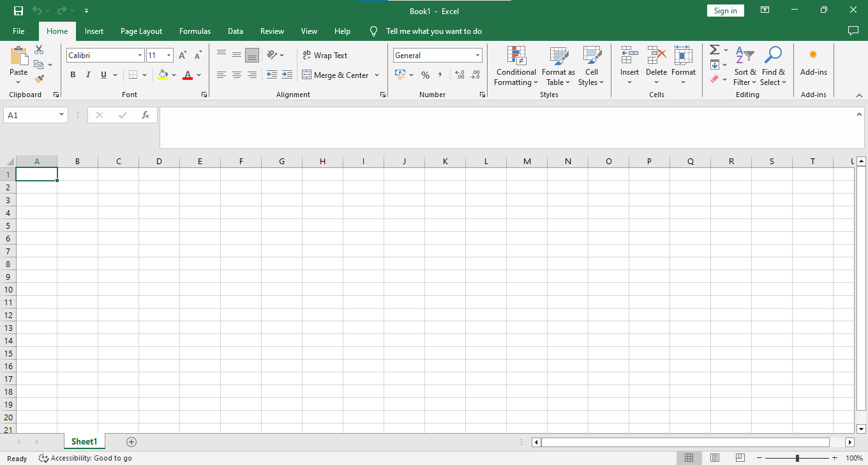Viewport: 868px width, 465px height.
Task: Click the Sign in button
Action: point(725,10)
